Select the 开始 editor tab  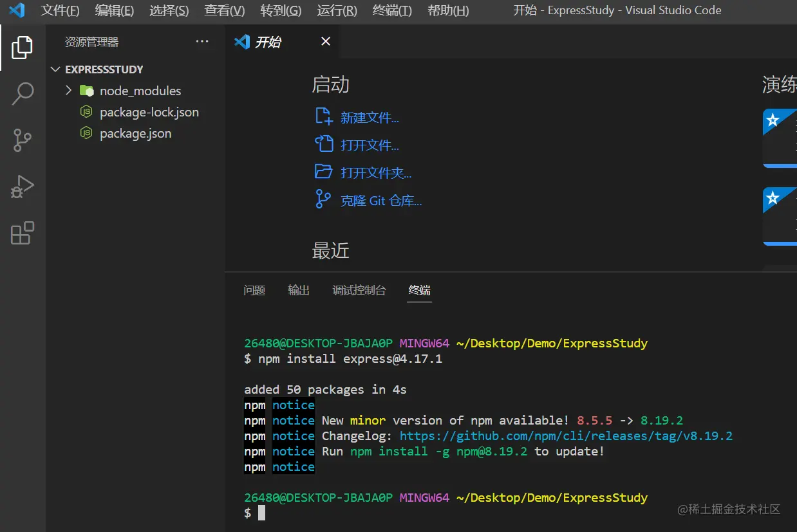coord(282,42)
